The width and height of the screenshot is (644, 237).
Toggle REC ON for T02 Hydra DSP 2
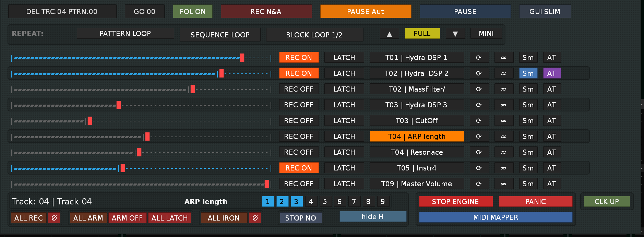pyautogui.click(x=299, y=73)
